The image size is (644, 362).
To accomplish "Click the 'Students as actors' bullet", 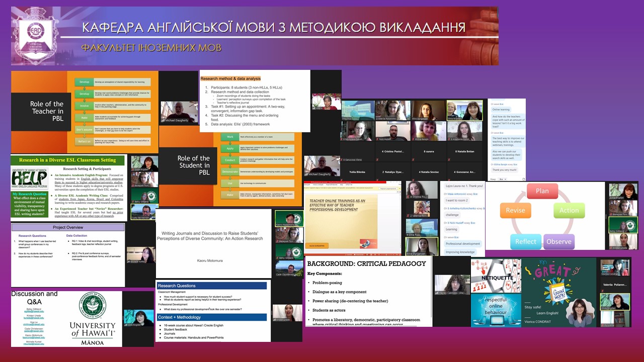I will [329, 310].
